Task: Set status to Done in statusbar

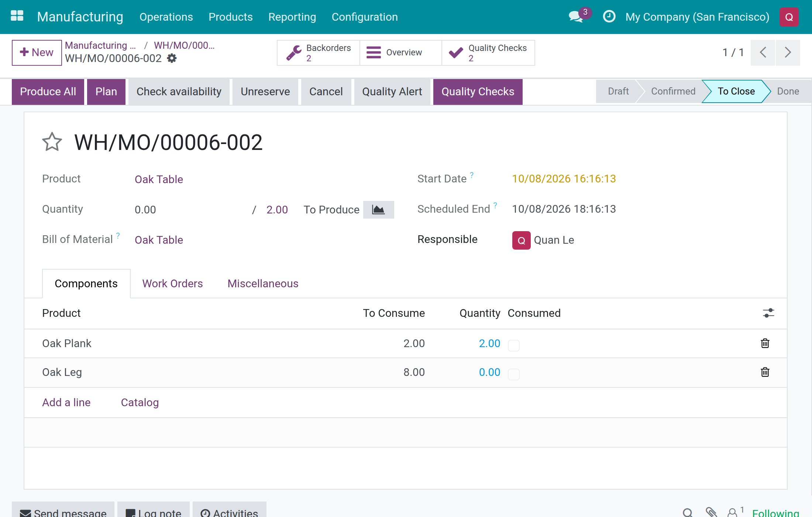Action: coord(788,91)
